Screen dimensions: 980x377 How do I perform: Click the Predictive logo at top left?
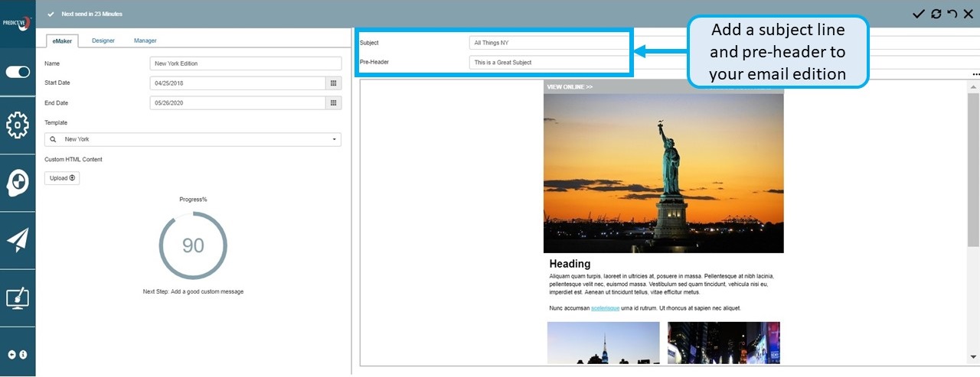coord(17,21)
